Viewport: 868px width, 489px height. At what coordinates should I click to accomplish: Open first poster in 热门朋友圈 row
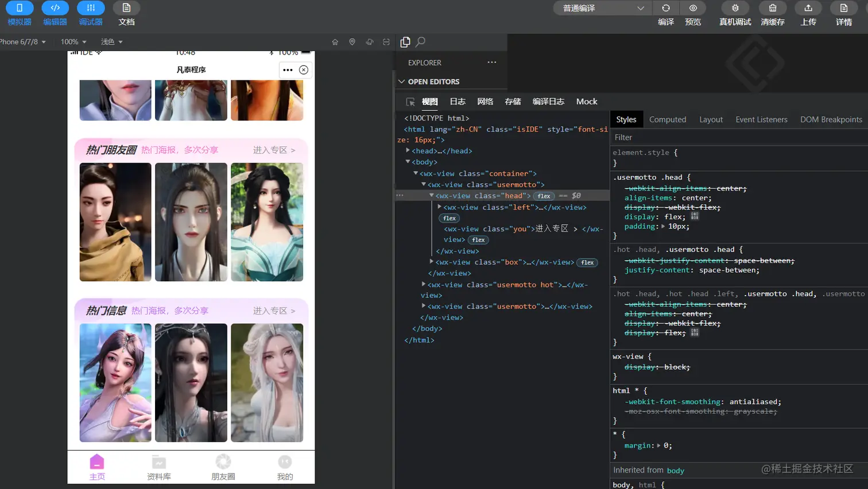tap(115, 222)
